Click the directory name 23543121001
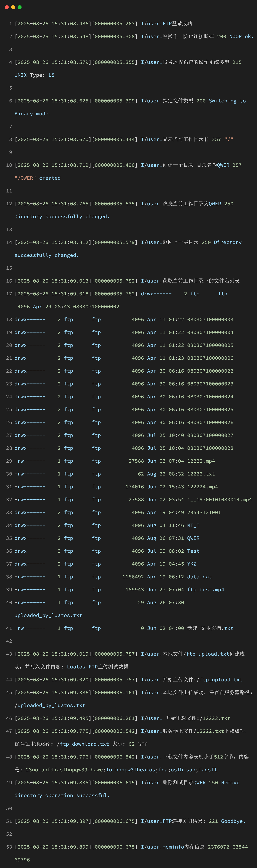The image size is (257, 868). (204, 512)
